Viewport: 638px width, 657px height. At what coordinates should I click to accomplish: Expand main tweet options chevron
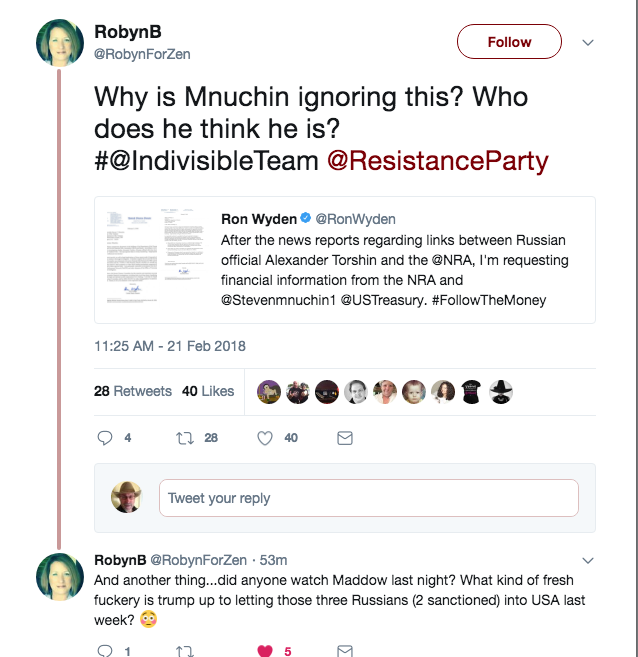tap(588, 43)
